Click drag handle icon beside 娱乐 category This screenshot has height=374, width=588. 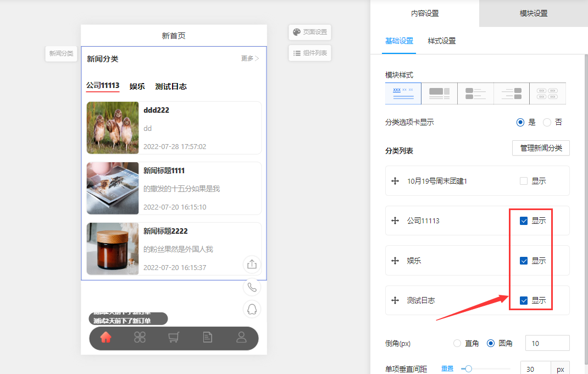pos(395,261)
